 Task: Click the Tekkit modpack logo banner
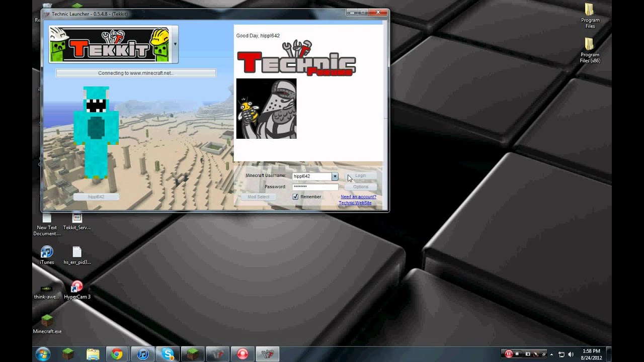[110, 44]
